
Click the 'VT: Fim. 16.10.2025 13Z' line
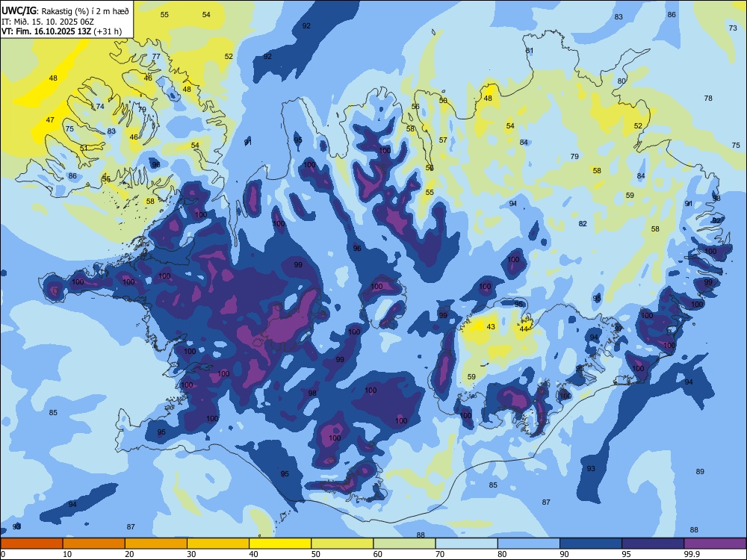[x=46, y=32]
